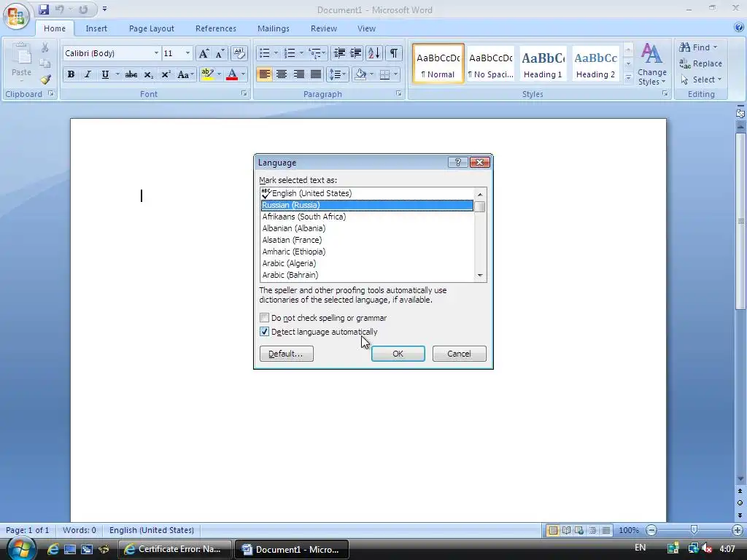
Task: Toggle Outline view button
Action: (592, 530)
